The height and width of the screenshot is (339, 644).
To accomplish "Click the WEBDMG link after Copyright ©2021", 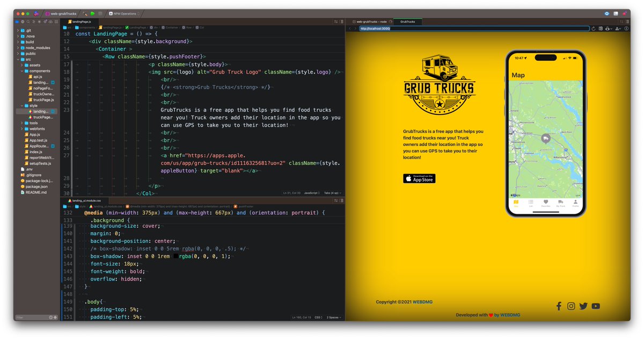I will pyautogui.click(x=423, y=302).
